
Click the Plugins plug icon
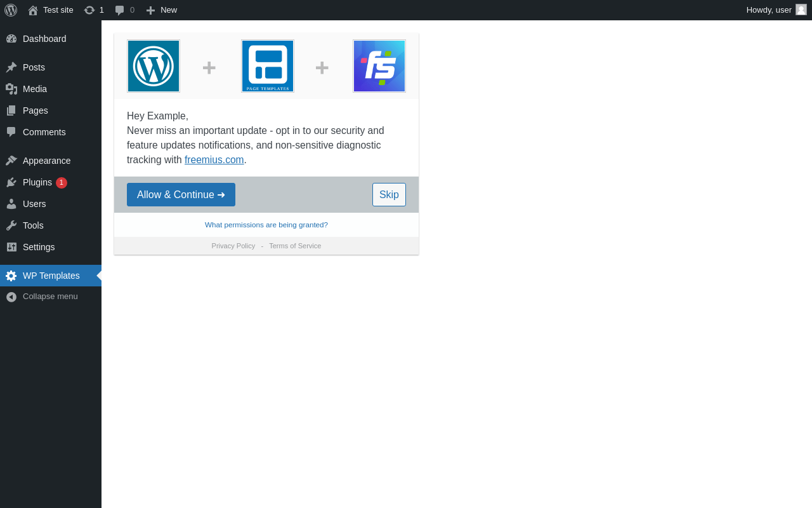point(11,182)
